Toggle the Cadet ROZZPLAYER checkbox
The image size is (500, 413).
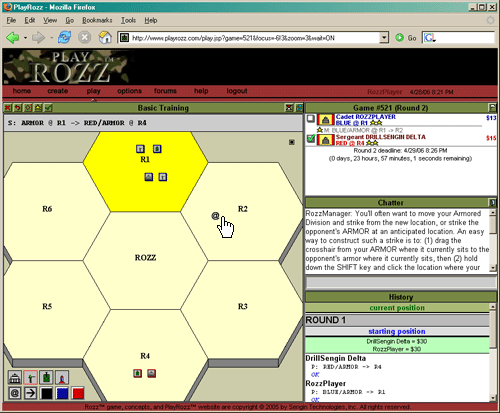(x=311, y=118)
